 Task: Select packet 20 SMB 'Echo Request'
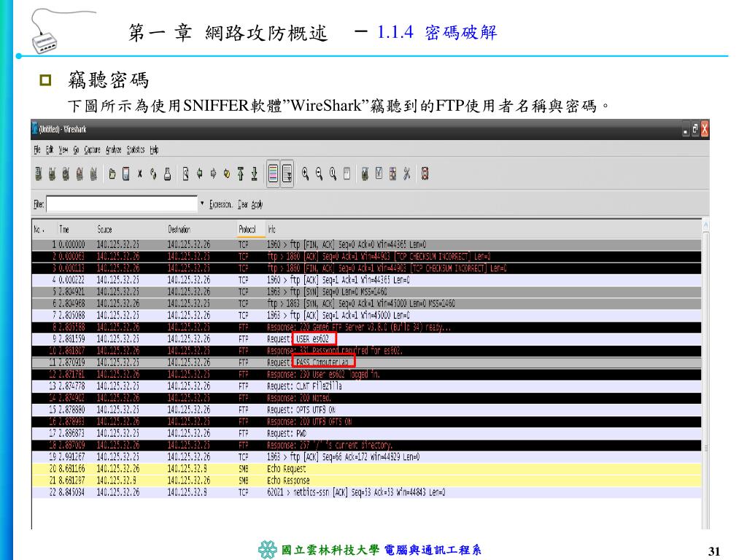[x=367, y=469]
